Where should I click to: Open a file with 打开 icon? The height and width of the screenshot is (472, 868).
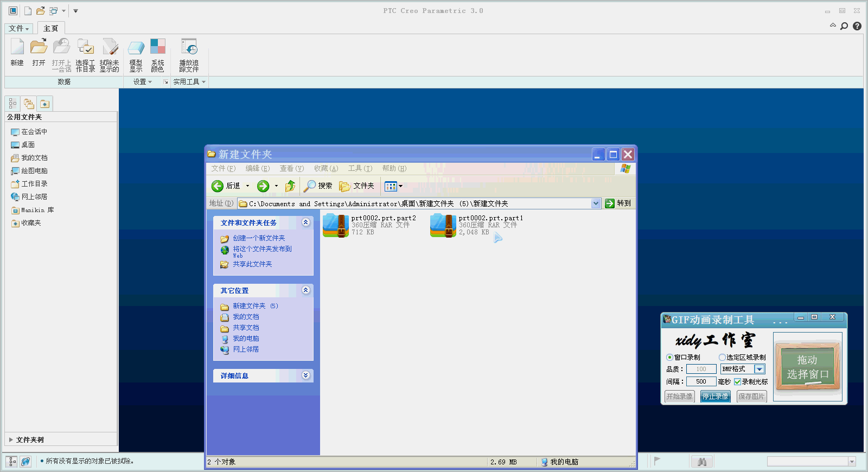[39, 53]
